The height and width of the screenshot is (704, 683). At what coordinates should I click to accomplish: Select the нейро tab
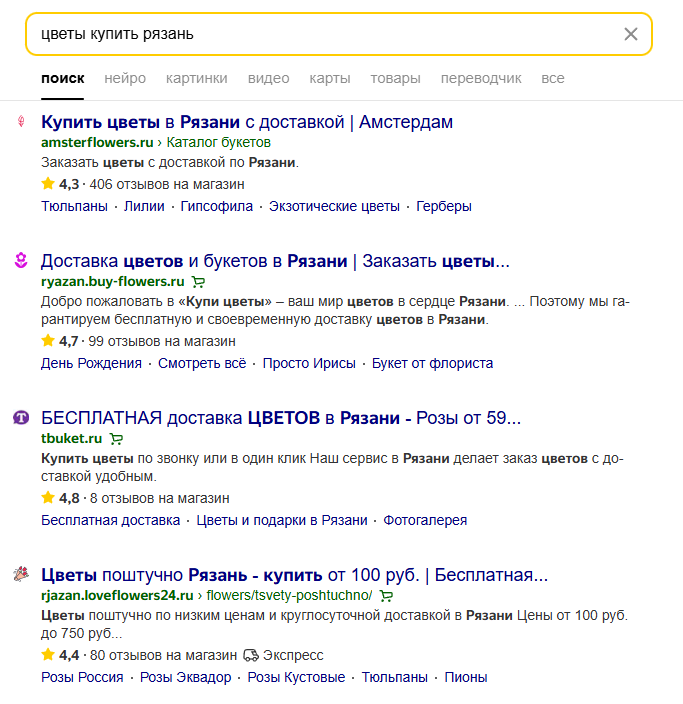click(125, 78)
